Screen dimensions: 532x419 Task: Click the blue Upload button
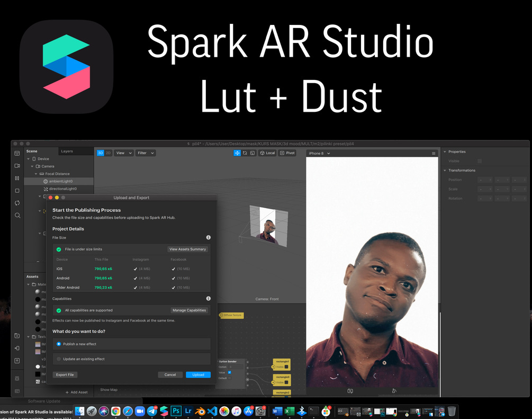tap(198, 375)
